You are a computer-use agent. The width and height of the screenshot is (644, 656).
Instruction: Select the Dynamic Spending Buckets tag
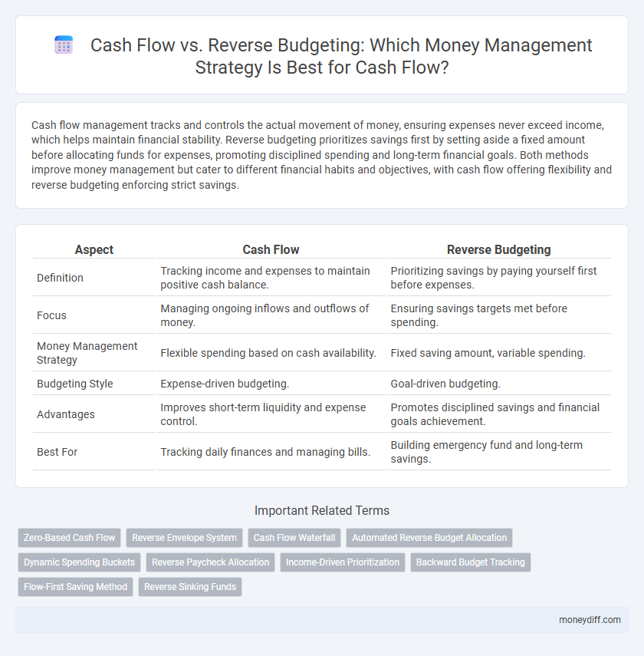[x=80, y=562]
